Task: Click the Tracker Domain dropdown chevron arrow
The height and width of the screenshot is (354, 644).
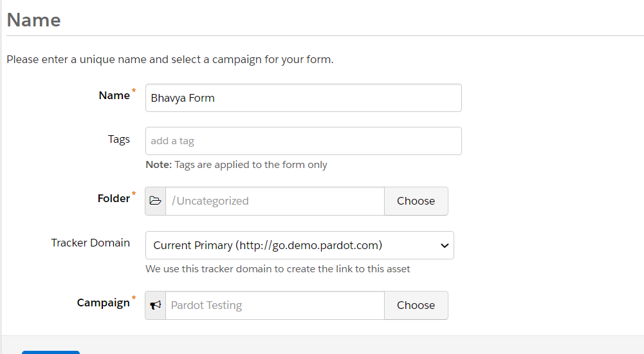Action: (x=445, y=246)
